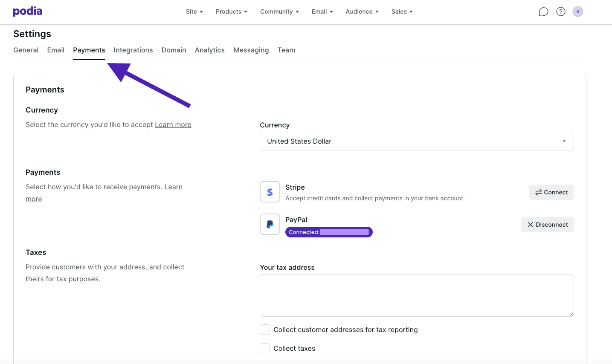Enable the Collect taxes checkbox
Screen dimensions: 612x364
[265, 348]
